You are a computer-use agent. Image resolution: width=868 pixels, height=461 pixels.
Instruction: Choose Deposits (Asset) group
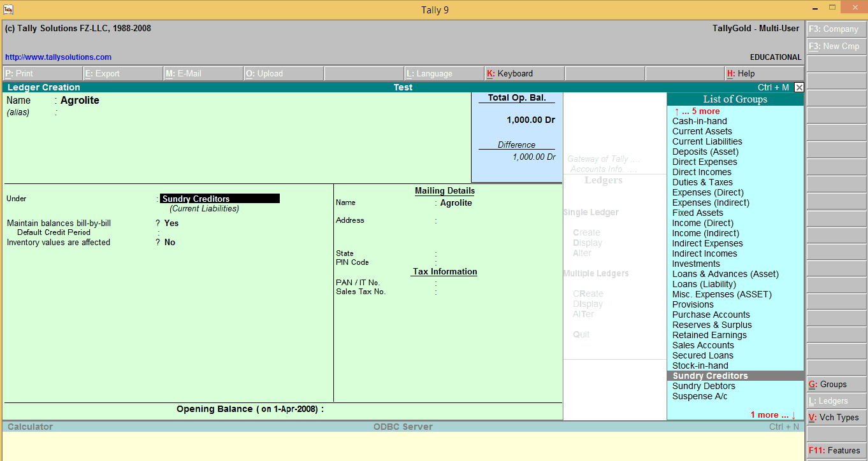pyautogui.click(x=705, y=152)
